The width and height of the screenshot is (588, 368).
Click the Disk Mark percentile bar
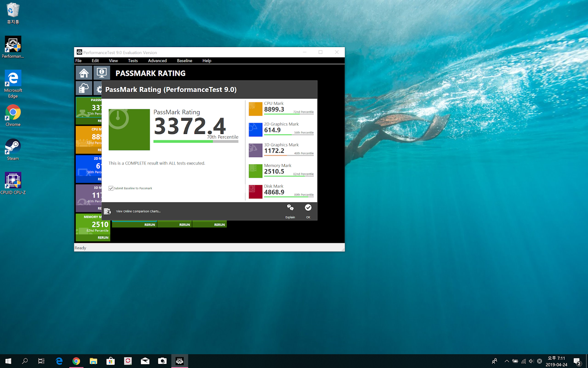click(x=289, y=197)
